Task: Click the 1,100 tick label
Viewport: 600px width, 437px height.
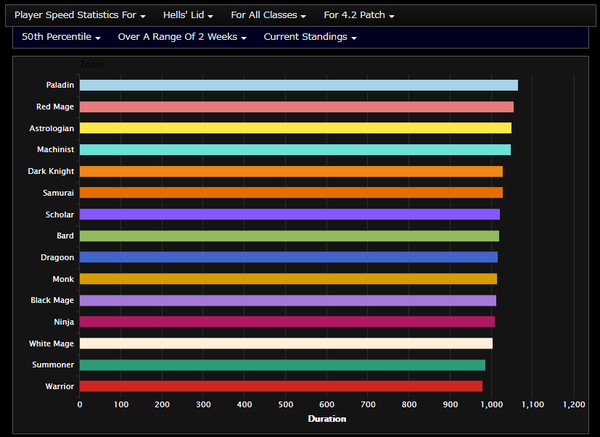Action: [x=533, y=404]
